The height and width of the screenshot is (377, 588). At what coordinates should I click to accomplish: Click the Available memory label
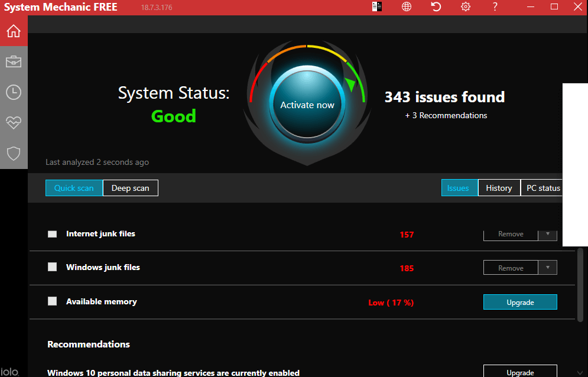pos(102,301)
